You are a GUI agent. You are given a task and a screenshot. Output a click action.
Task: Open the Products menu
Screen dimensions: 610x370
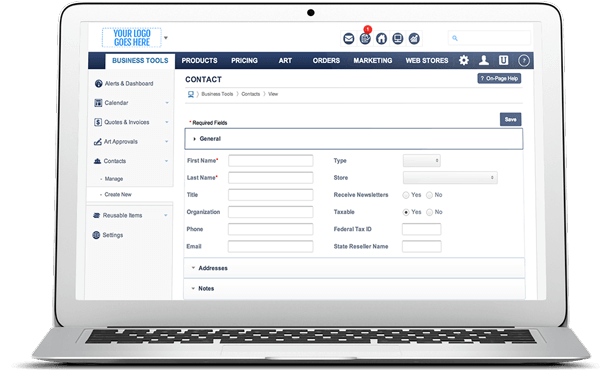click(199, 61)
